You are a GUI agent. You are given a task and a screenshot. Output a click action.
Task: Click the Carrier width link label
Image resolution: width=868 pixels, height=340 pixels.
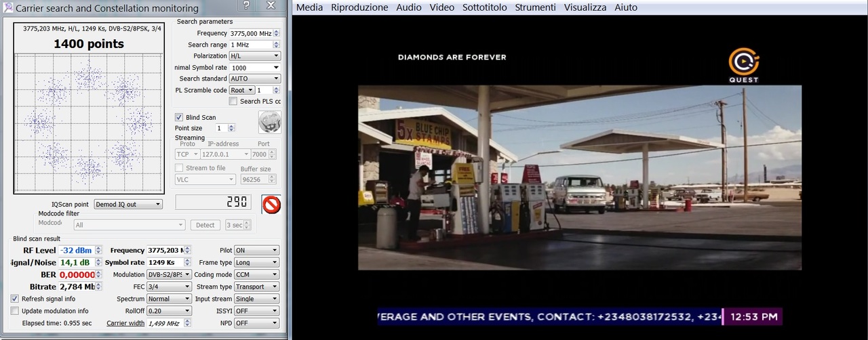tap(125, 323)
